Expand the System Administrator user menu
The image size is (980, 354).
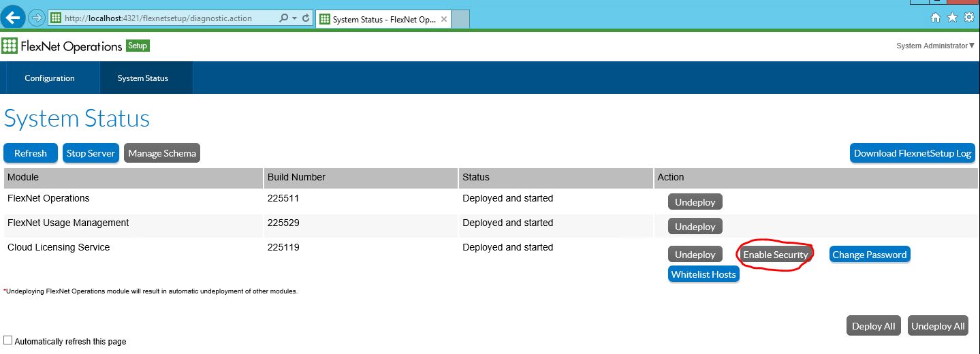pos(936,46)
